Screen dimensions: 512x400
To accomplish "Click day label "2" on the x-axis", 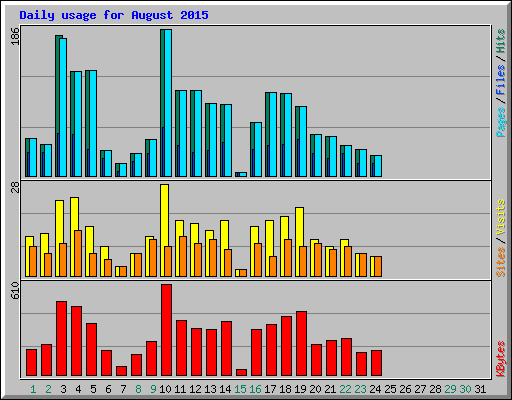I will (x=48, y=389).
